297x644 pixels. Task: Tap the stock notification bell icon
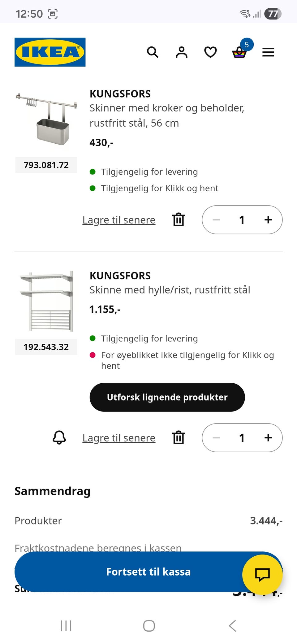pos(59,438)
